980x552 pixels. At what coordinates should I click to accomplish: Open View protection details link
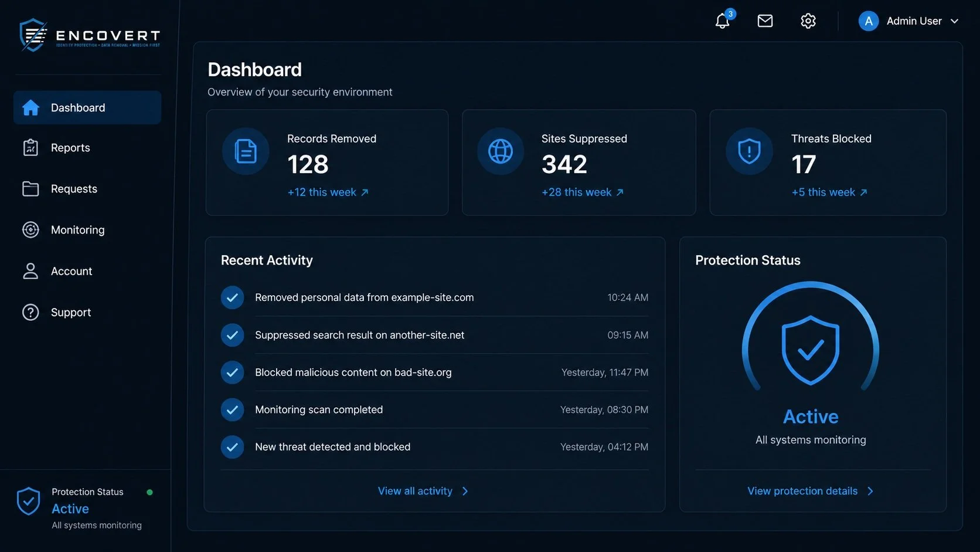coord(802,491)
